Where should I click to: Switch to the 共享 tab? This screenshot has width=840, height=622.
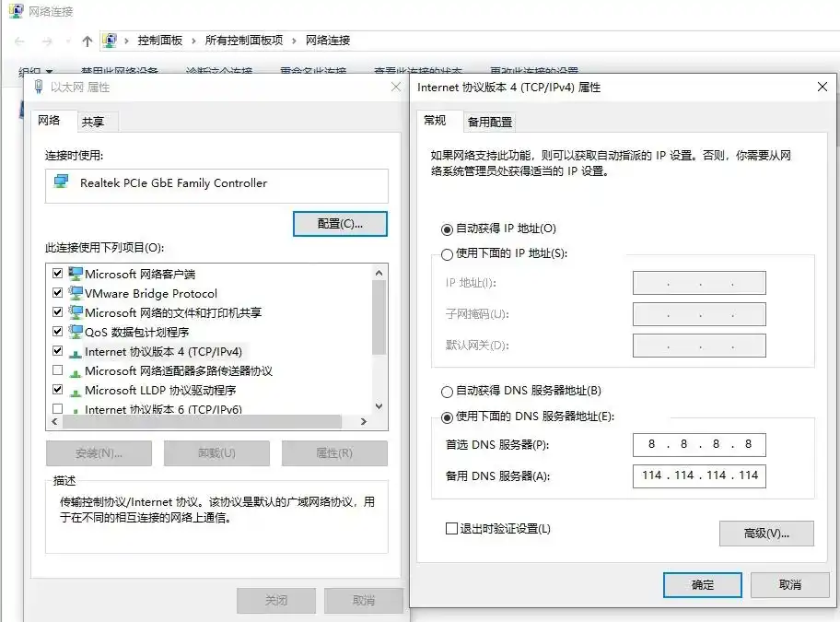tap(95, 120)
